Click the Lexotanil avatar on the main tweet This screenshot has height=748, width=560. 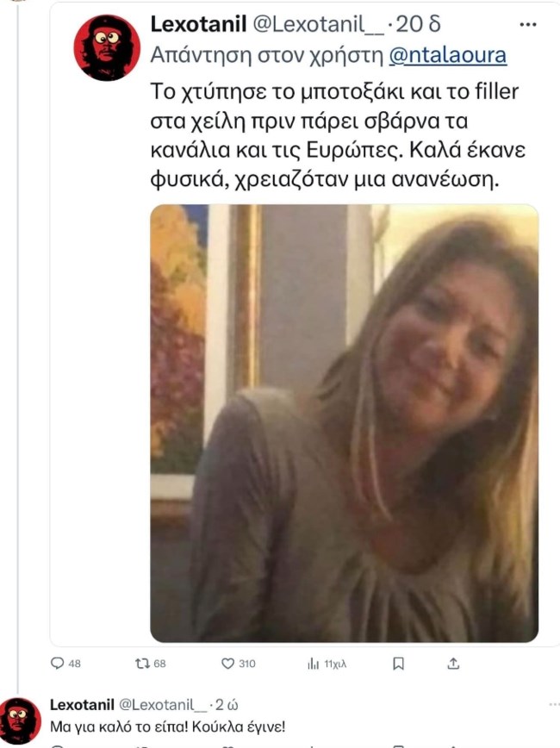(x=107, y=47)
